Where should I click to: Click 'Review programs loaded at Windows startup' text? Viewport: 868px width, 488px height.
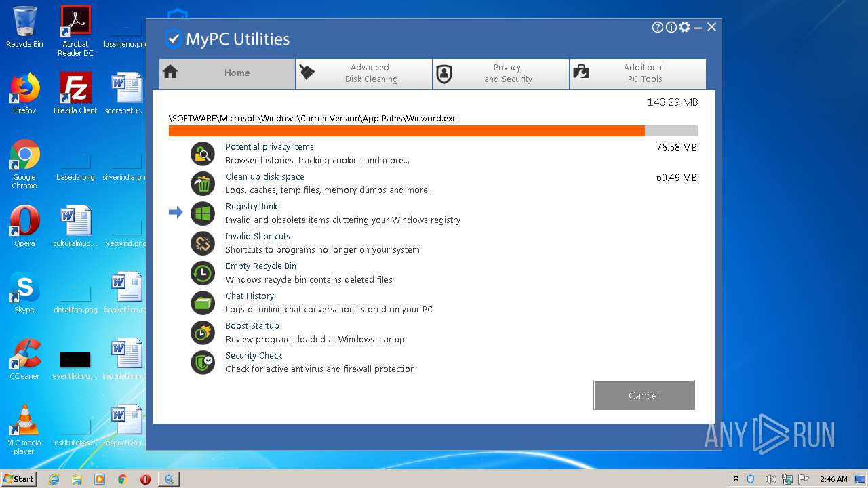315,340
